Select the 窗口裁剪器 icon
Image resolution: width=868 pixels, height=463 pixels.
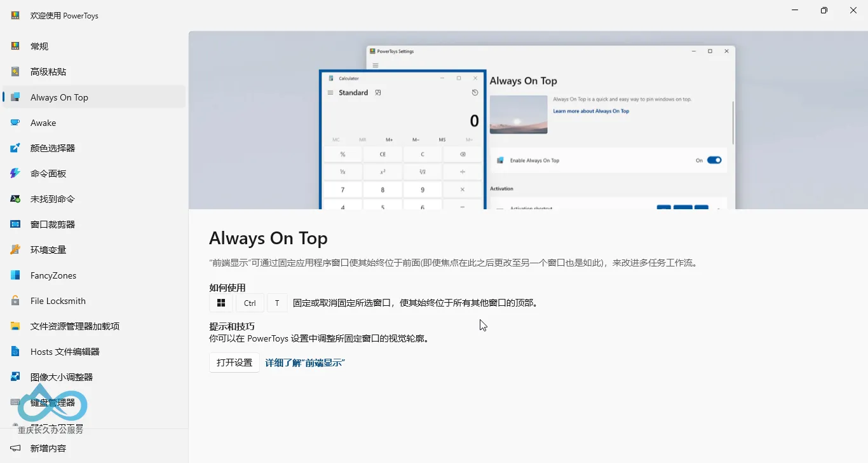pyautogui.click(x=15, y=225)
